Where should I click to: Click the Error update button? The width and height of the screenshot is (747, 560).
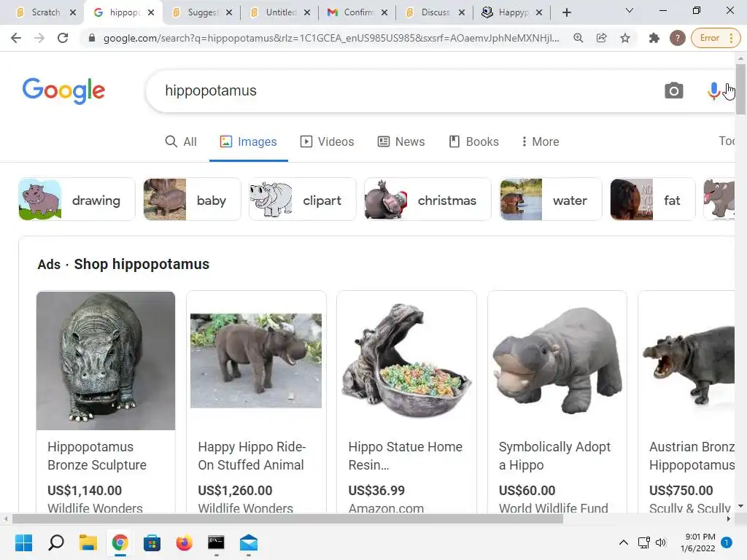click(716, 38)
